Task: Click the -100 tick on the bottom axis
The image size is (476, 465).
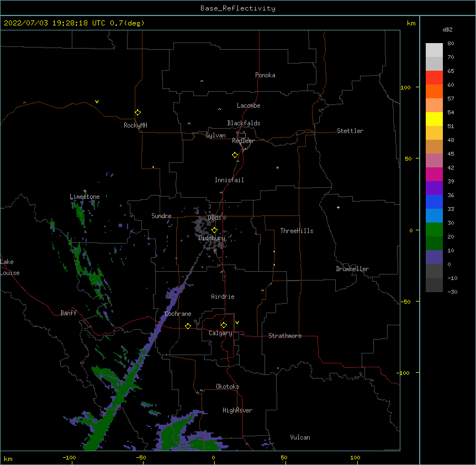Action: pyautogui.click(x=69, y=457)
